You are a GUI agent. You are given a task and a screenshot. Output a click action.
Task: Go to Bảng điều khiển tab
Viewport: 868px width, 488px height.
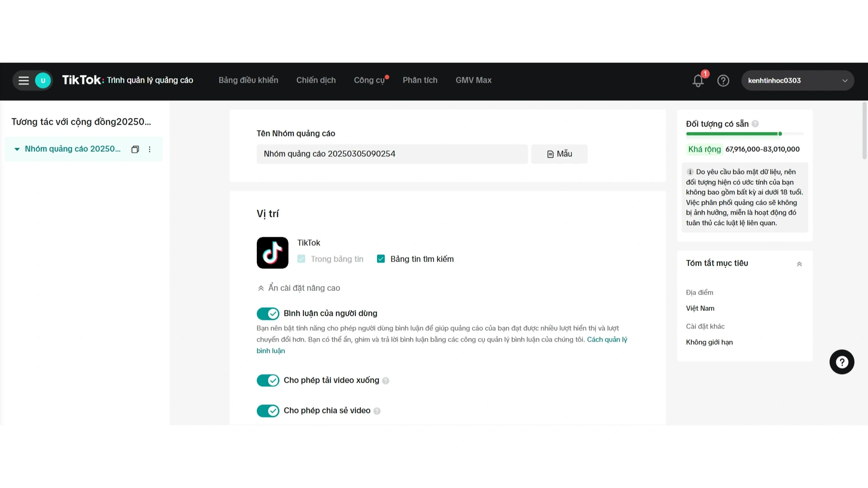(x=249, y=80)
